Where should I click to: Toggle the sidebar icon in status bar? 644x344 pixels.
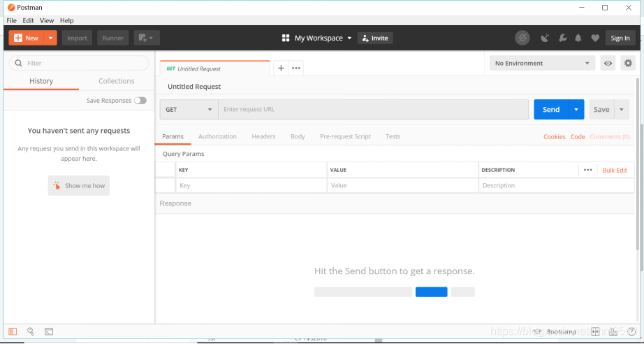13,331
